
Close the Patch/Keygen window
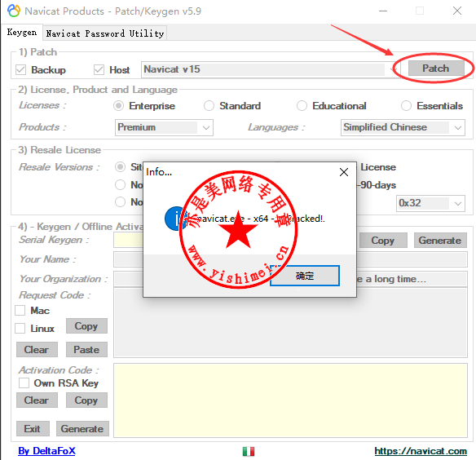click(457, 11)
